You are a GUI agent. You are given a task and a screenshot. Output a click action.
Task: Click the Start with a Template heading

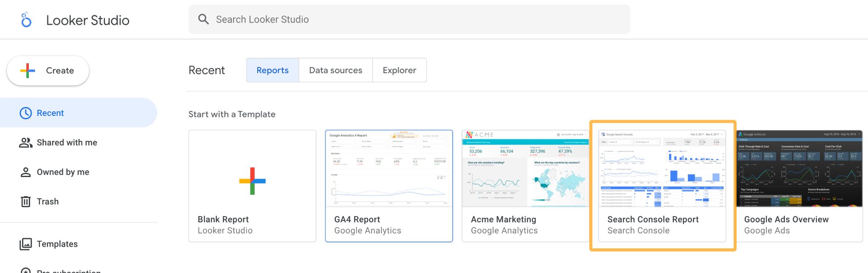tap(232, 114)
